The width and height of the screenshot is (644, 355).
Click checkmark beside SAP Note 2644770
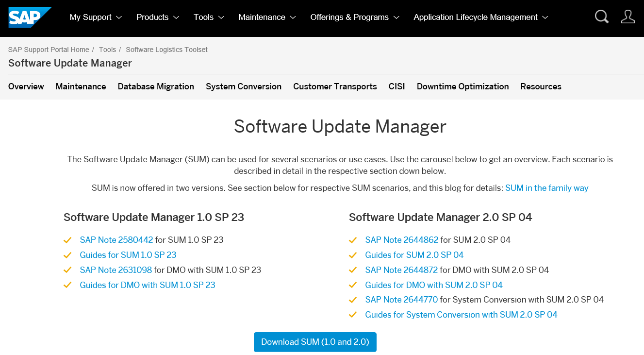point(353,300)
